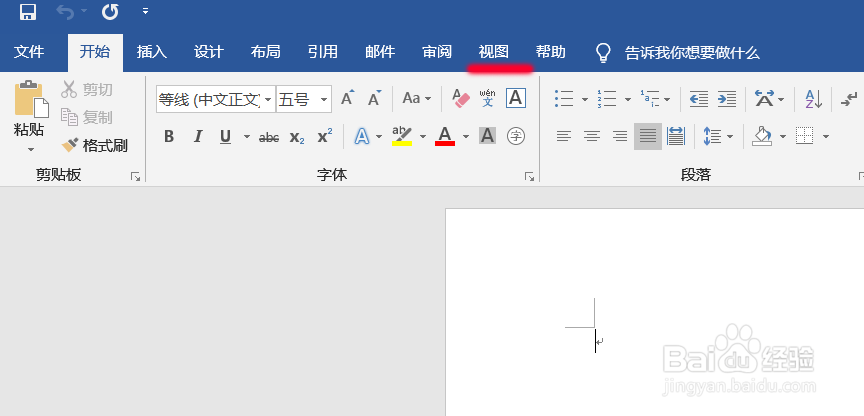864x416 pixels.
Task: Click the bullets list icon
Action: click(564, 99)
